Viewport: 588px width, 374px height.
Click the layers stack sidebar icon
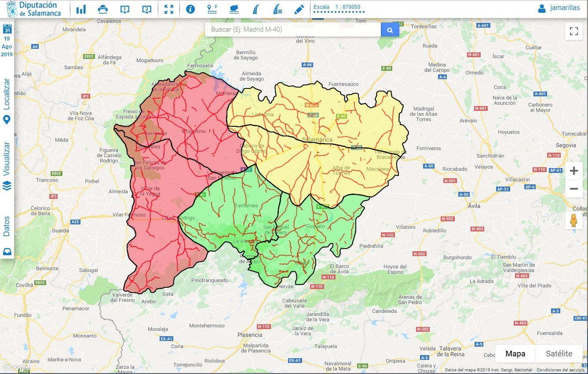click(7, 186)
